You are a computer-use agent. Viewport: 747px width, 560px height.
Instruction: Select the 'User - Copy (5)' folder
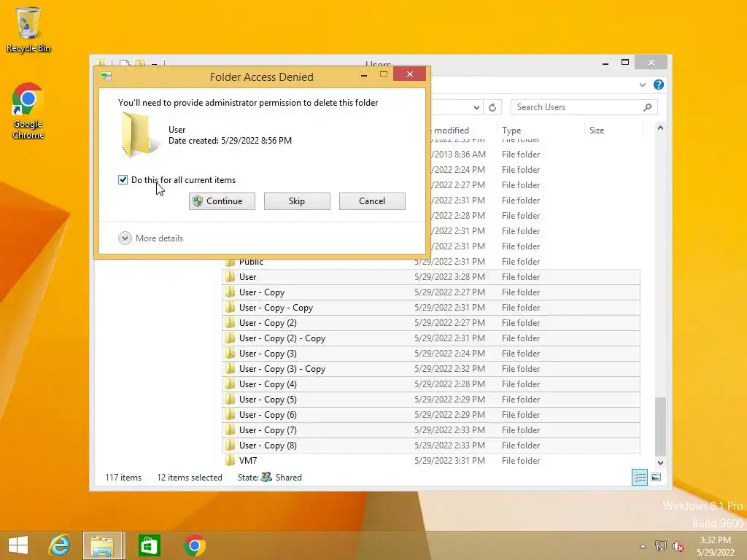click(x=431, y=399)
